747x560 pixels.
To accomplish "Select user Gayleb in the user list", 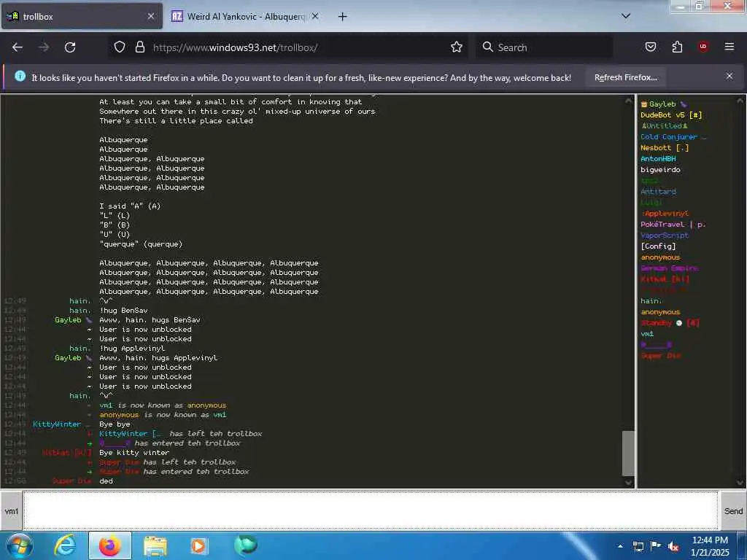I will pos(663,104).
